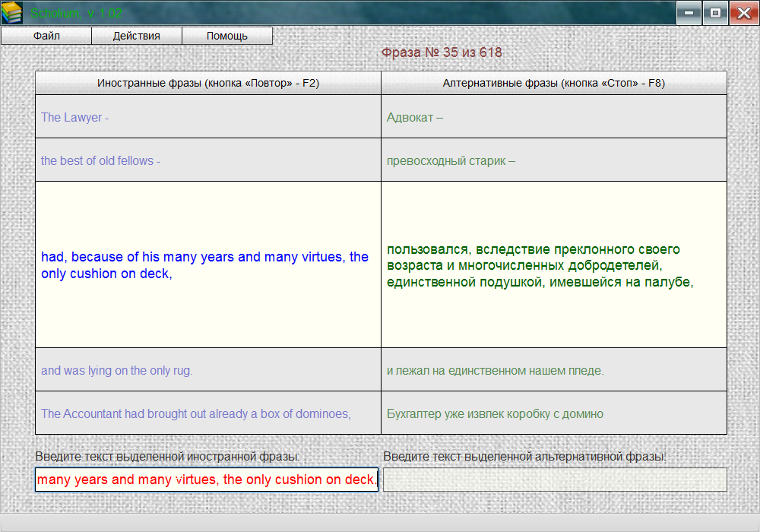The image size is (760, 532).
Task: Select 'and was lying on the only rug' cell
Action: [207, 370]
